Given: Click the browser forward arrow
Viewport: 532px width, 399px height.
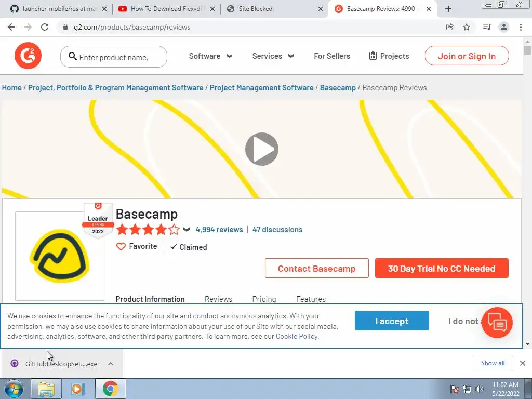Looking at the screenshot, I should click(28, 27).
